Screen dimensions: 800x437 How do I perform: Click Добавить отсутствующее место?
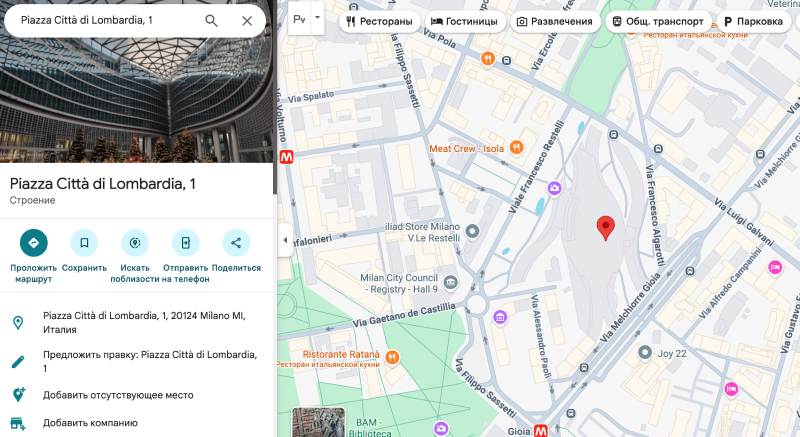(118, 395)
